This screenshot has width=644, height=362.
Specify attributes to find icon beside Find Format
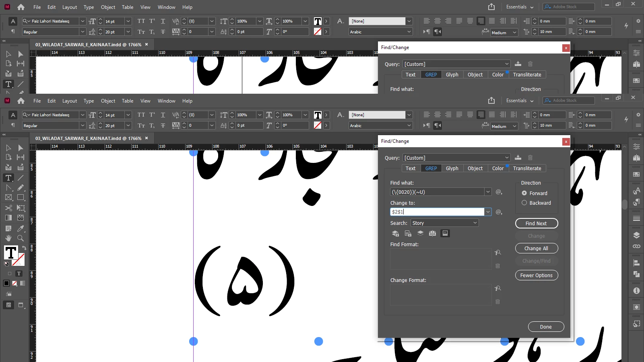(498, 253)
